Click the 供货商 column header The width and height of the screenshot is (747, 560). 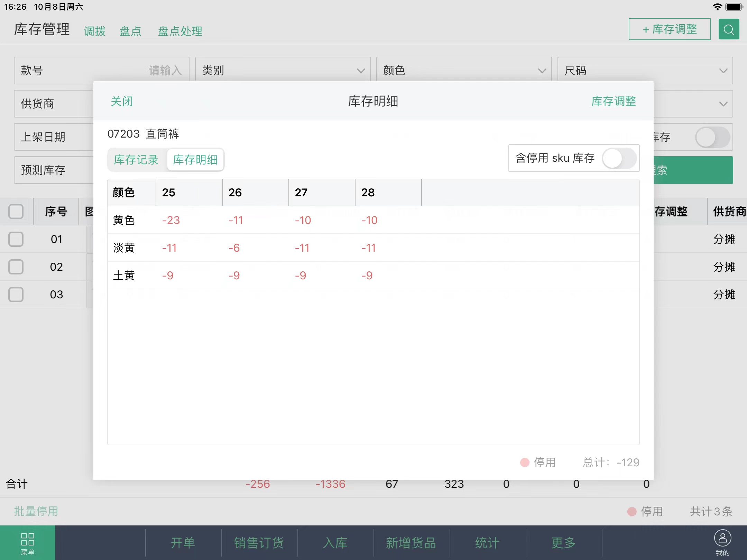729,212
